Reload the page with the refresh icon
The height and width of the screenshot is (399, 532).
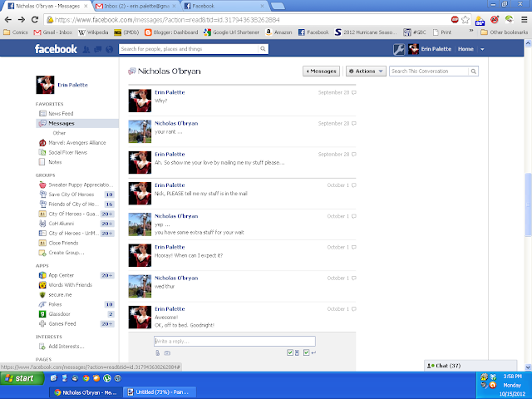[x=35, y=20]
